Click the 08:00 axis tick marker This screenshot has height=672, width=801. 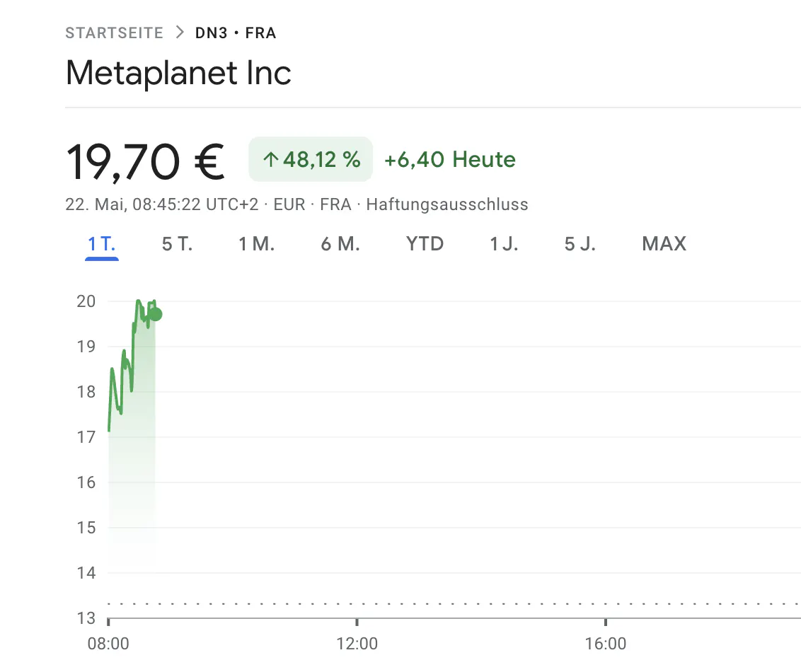click(x=108, y=622)
